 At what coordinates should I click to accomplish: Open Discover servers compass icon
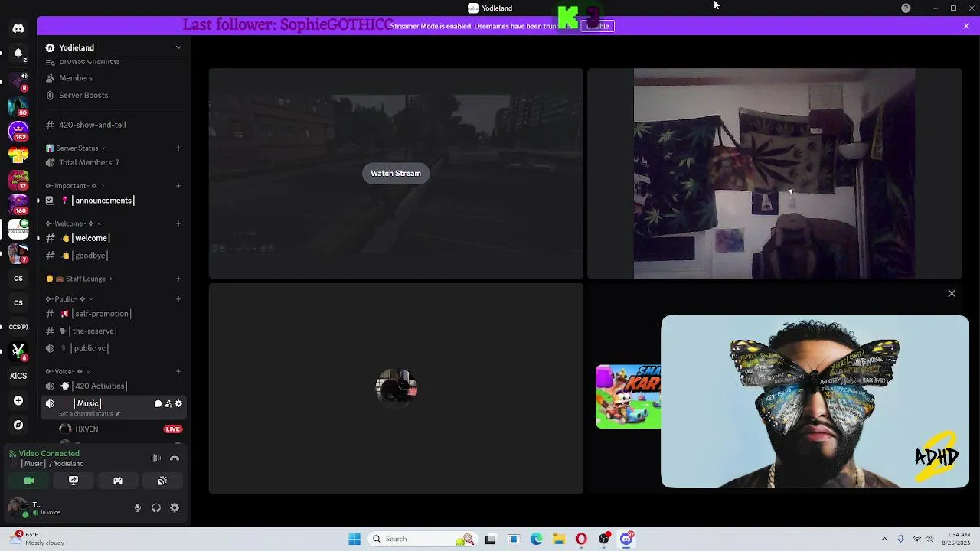[x=18, y=425]
